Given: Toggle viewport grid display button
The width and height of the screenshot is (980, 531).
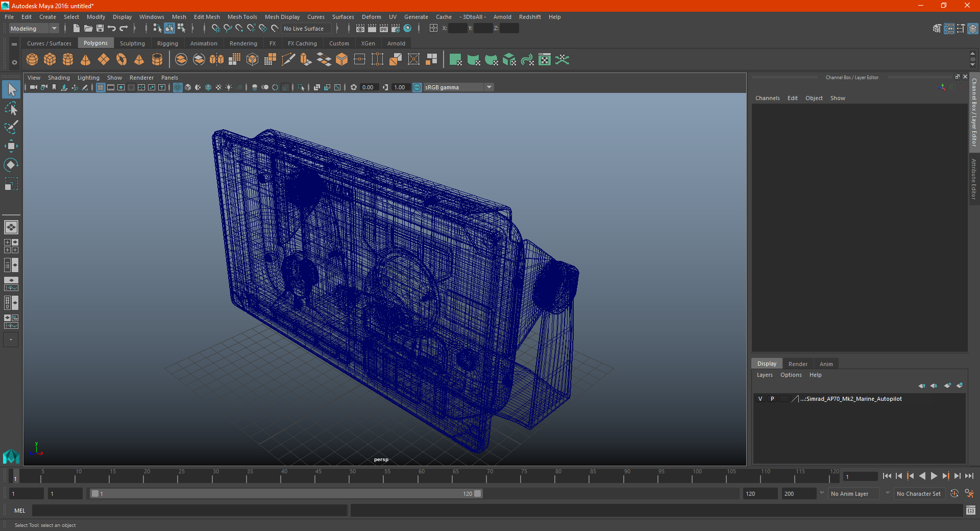Looking at the screenshot, I should click(x=101, y=87).
